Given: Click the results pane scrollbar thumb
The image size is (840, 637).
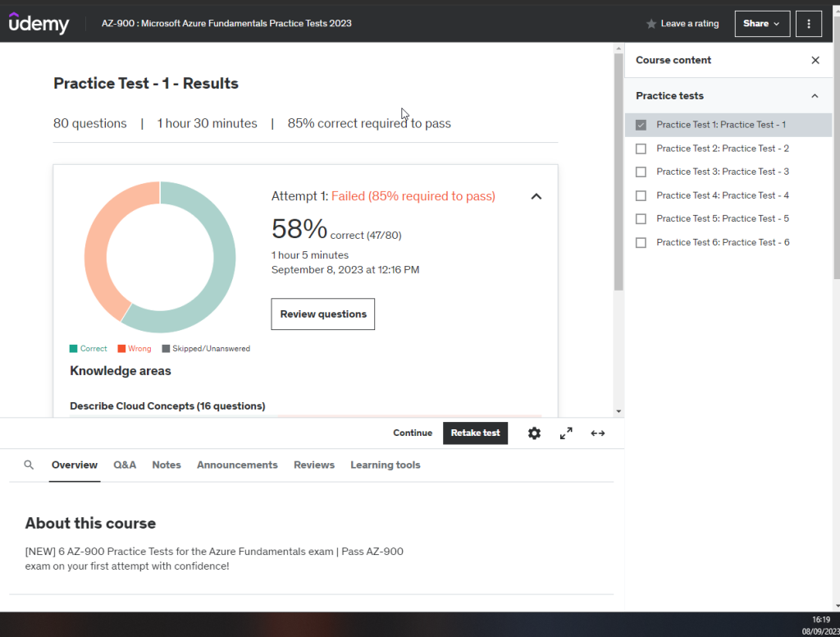Looking at the screenshot, I should pyautogui.click(x=619, y=172).
